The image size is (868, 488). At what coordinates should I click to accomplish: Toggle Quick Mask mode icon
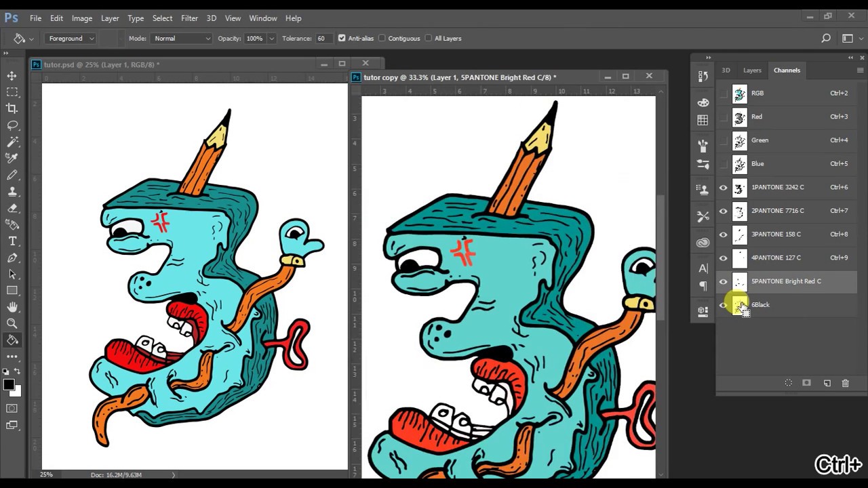point(12,409)
